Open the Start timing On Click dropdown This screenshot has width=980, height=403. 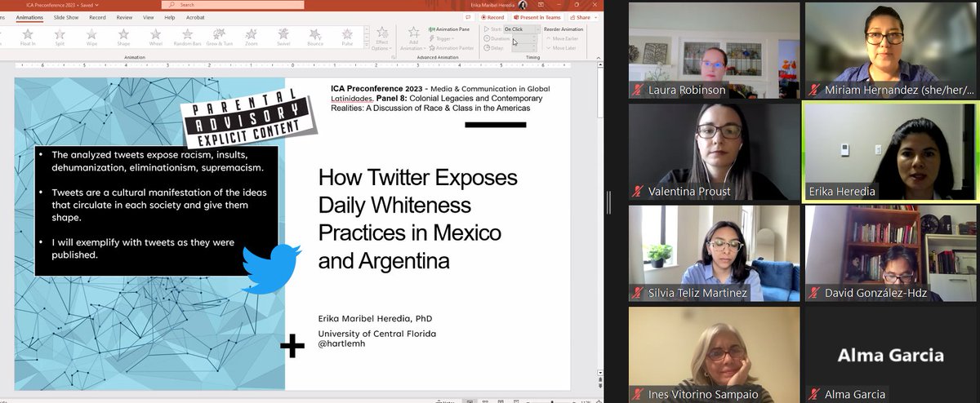521,29
